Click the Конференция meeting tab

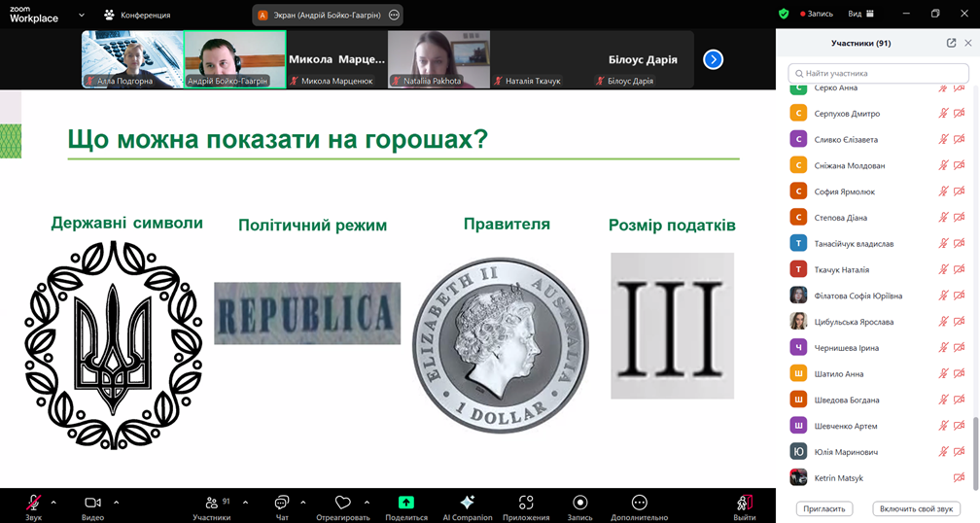click(x=137, y=15)
